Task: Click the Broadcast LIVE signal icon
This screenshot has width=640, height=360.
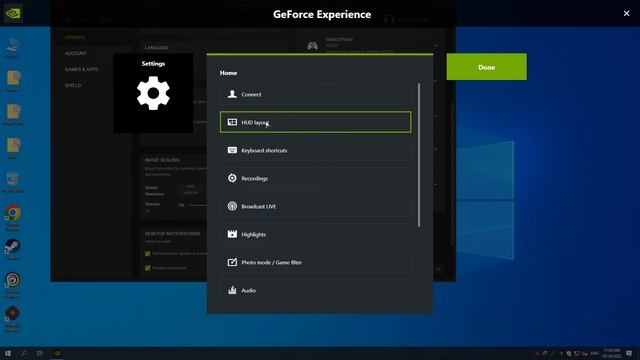Action: 232,206
